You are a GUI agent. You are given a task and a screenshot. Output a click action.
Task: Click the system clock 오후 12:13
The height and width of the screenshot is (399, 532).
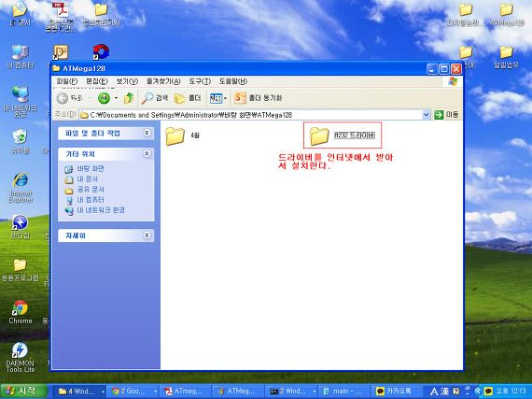tap(511, 391)
